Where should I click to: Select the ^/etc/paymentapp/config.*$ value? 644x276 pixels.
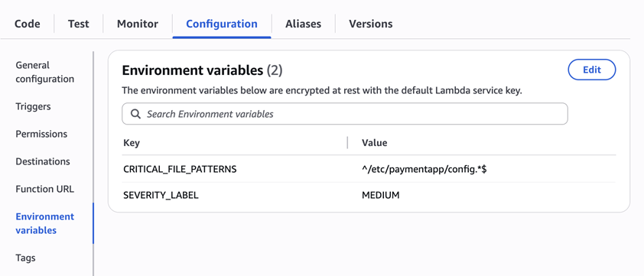coord(424,169)
